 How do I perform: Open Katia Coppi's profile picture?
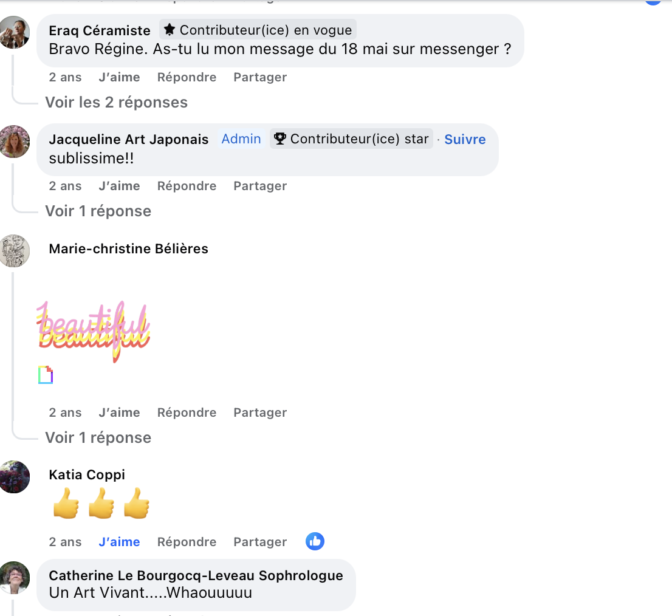[x=14, y=477]
